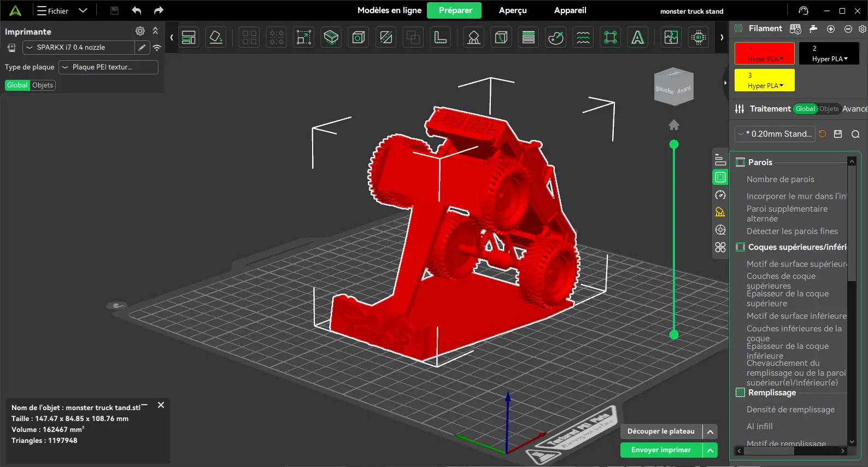Open the Fichier menu chevron
This screenshot has height=467, width=868.
[83, 10]
